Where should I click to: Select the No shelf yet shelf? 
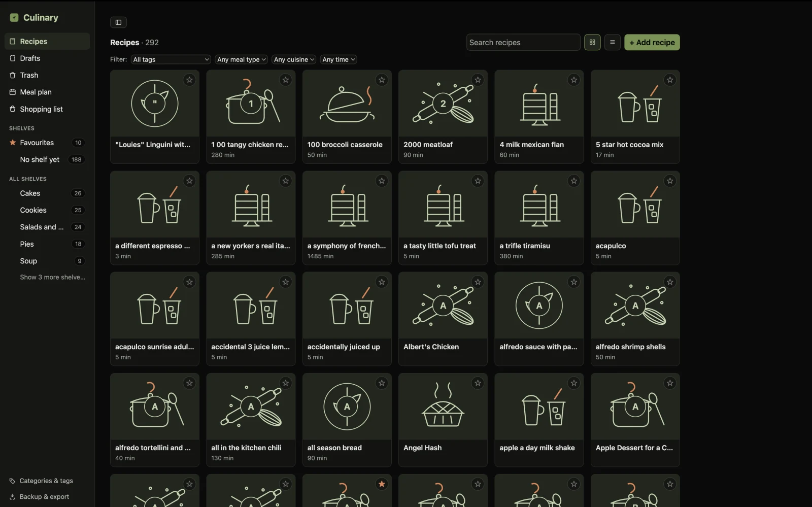pos(47,159)
